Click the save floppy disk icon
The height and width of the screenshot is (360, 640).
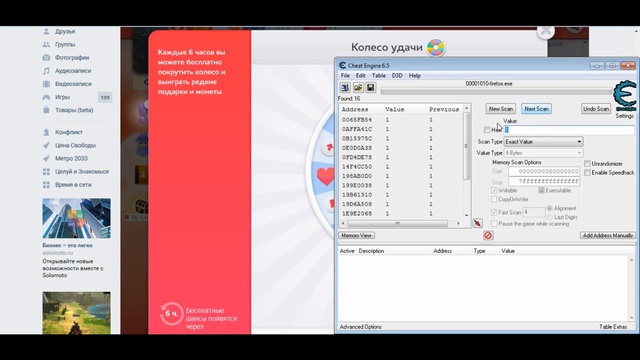[371, 87]
